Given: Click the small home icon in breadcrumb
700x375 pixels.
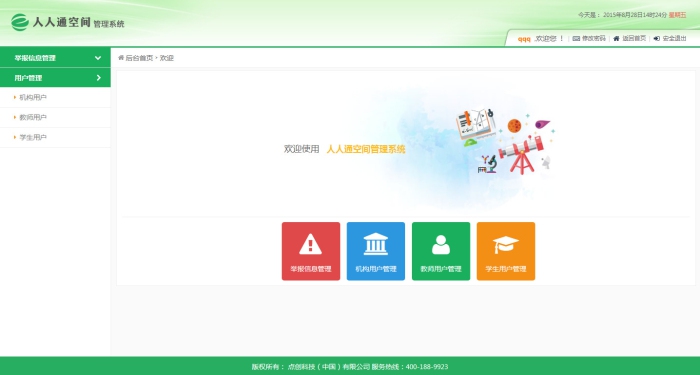Looking at the screenshot, I should point(121,58).
